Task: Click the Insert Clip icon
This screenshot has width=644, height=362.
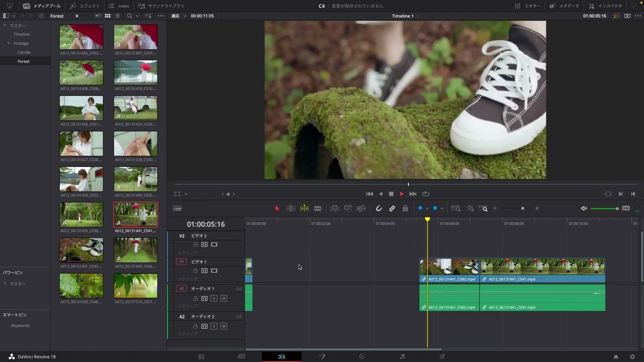Action: (x=335, y=208)
